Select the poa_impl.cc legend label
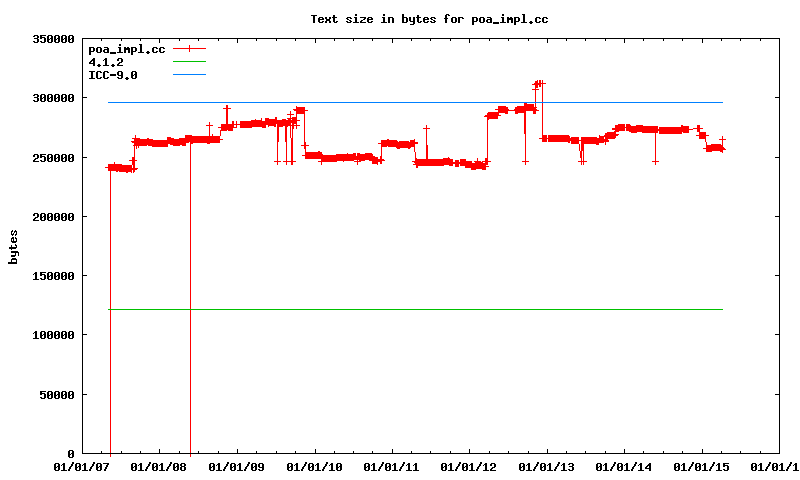The image size is (800, 480). pos(126,49)
